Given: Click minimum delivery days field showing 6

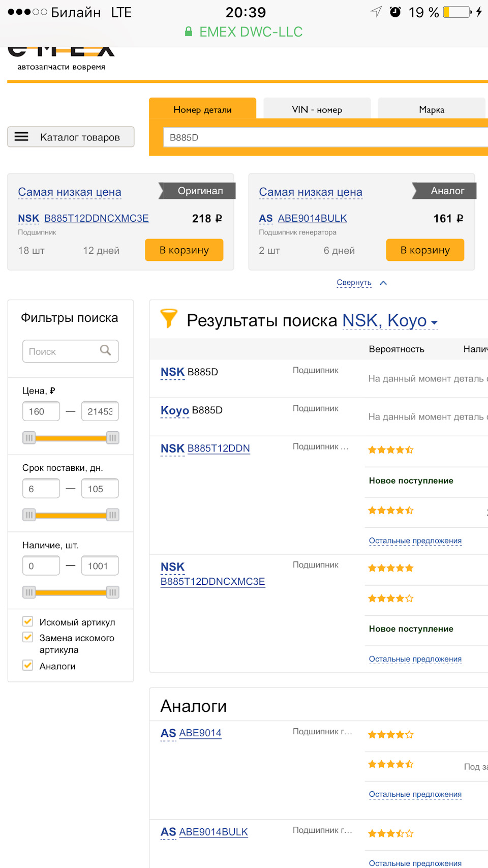Looking at the screenshot, I should click(41, 489).
